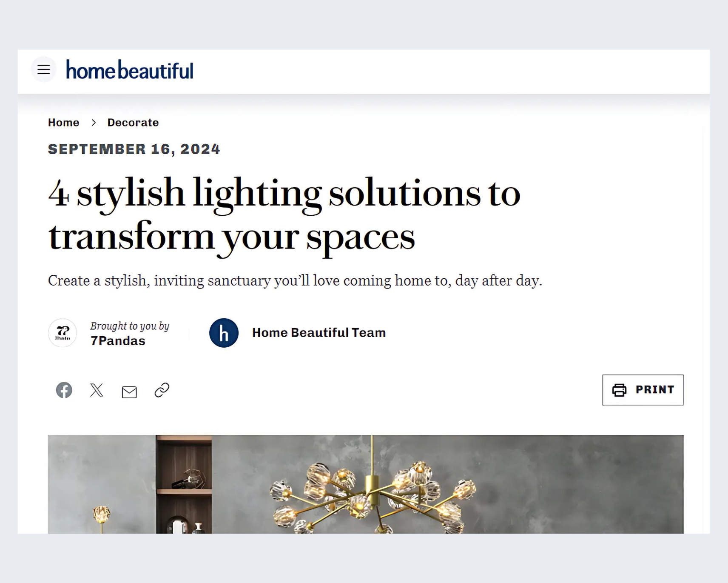Share the article via email icon

(x=129, y=392)
